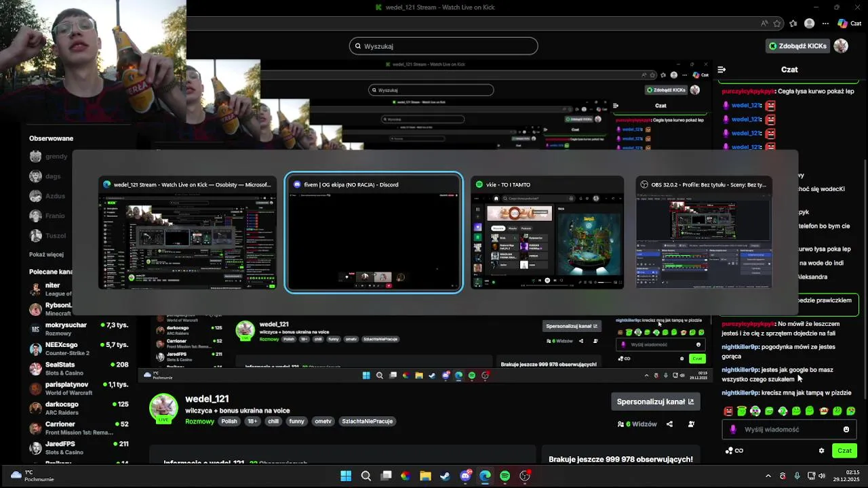Select the 'ometv' tag
The height and width of the screenshot is (488, 868).
point(323,421)
